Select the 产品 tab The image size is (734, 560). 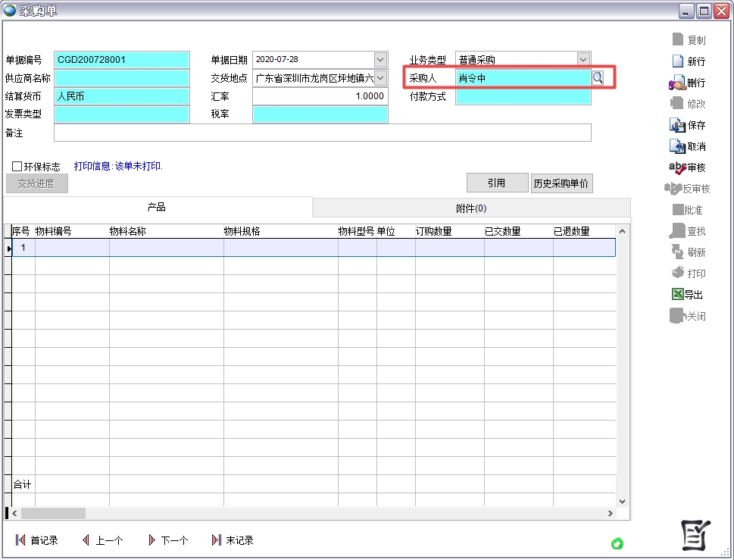tap(157, 208)
